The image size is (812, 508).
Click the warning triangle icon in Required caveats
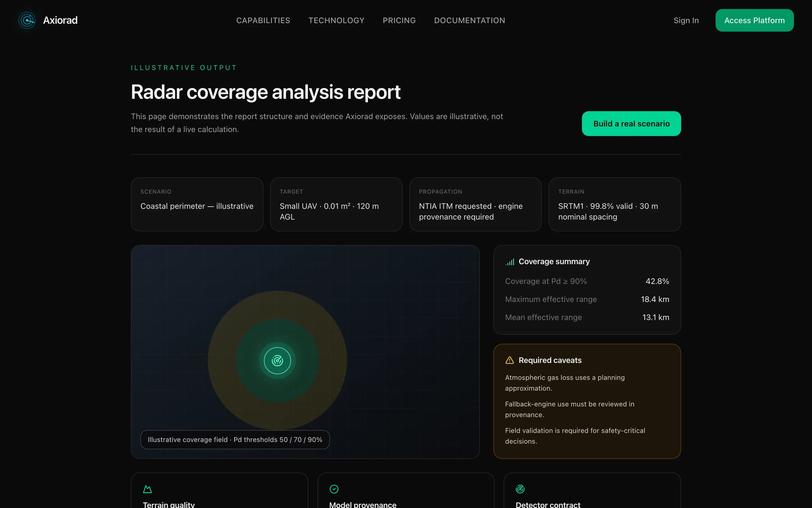click(x=510, y=360)
